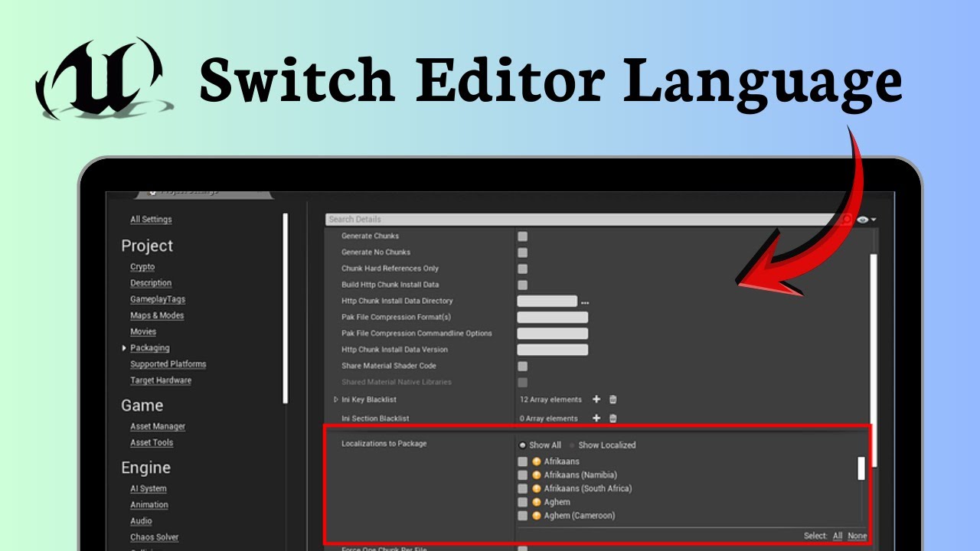Viewport: 980px width, 551px height.
Task: Open Asset Manager under Game
Action: pos(158,426)
